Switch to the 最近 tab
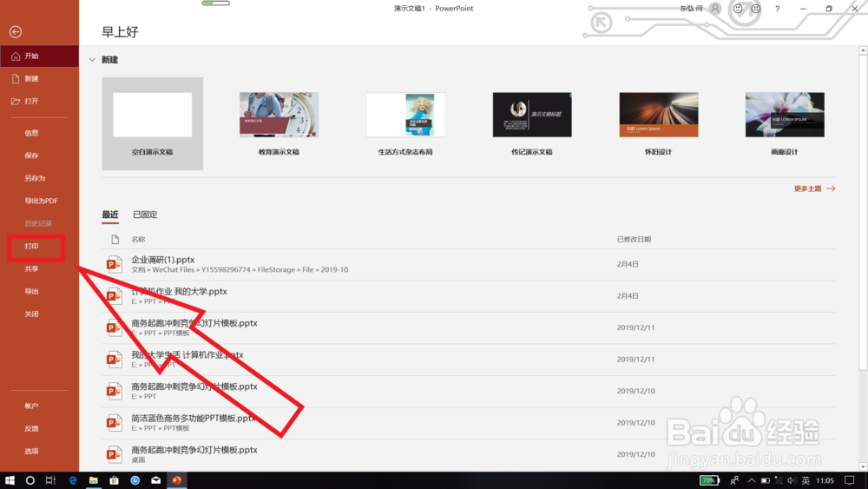 click(110, 215)
